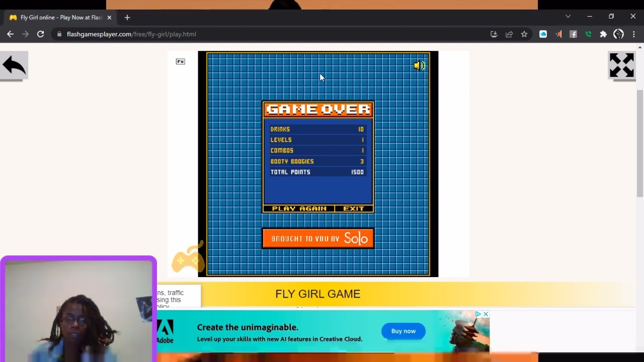The image size is (644, 362).
Task: Click the page vertical scrollbar
Action: click(639, 143)
